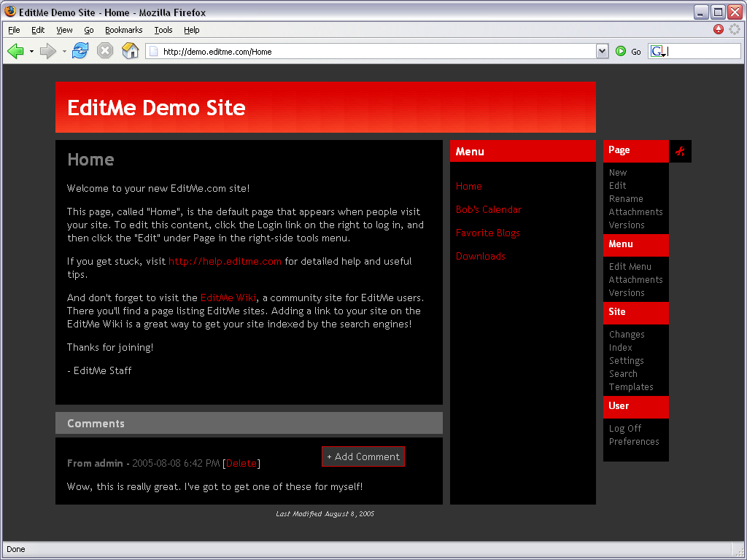Viewport: 747px width, 560px height.
Task: Open the Favorite Blogs link
Action: point(488,233)
